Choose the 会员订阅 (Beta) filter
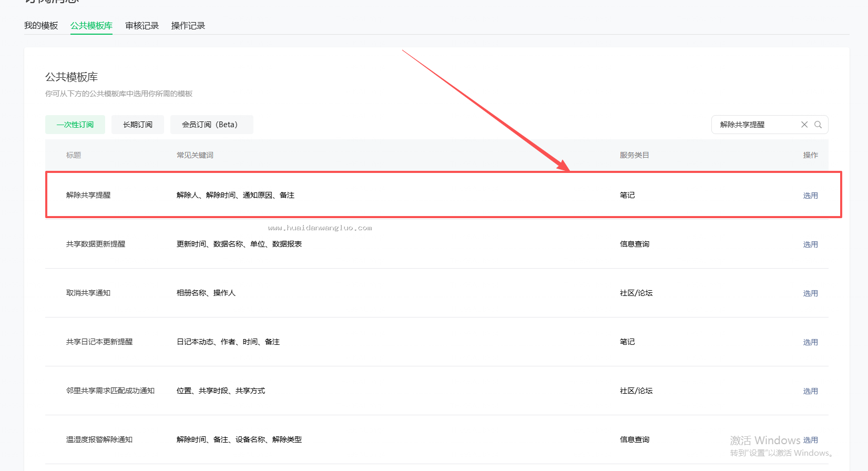868x471 pixels. (212, 125)
